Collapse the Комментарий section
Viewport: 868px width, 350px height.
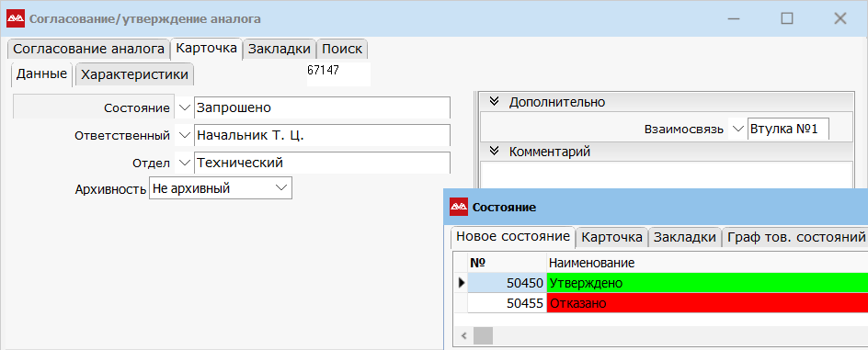pos(495,151)
